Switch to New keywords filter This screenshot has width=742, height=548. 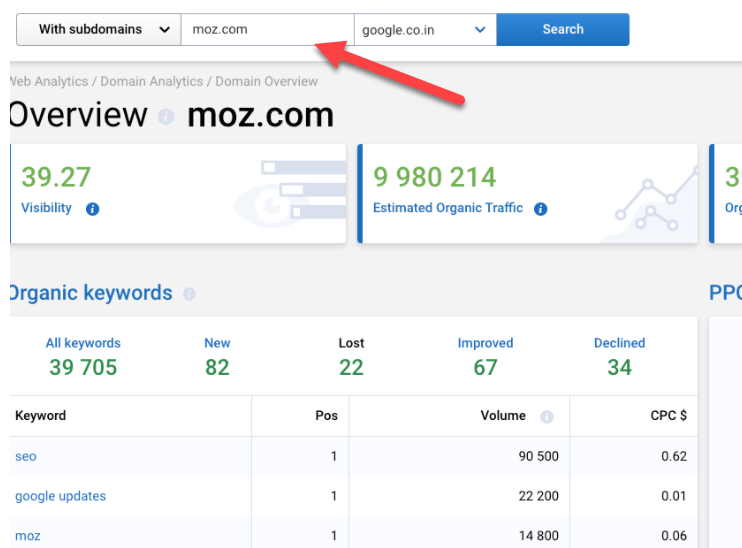(217, 356)
